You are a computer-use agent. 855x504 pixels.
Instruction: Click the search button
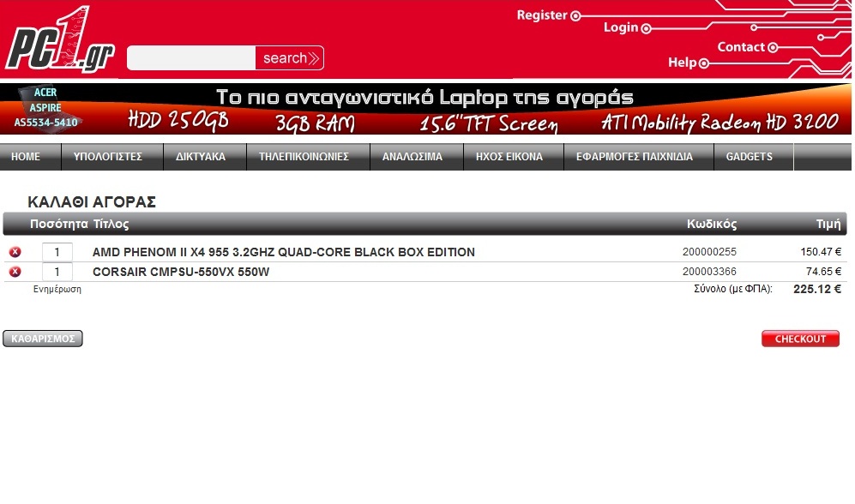pos(290,57)
